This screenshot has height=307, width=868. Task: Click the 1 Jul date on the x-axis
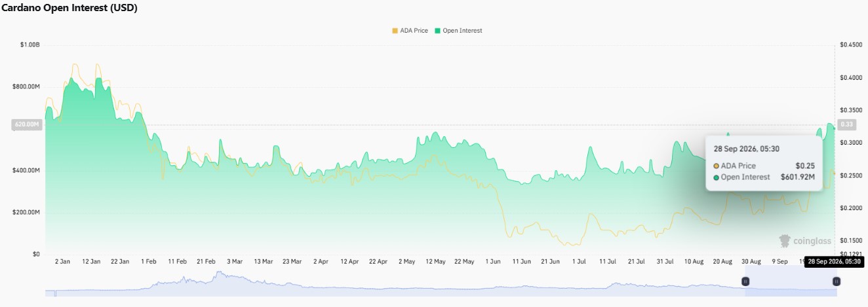(x=579, y=261)
